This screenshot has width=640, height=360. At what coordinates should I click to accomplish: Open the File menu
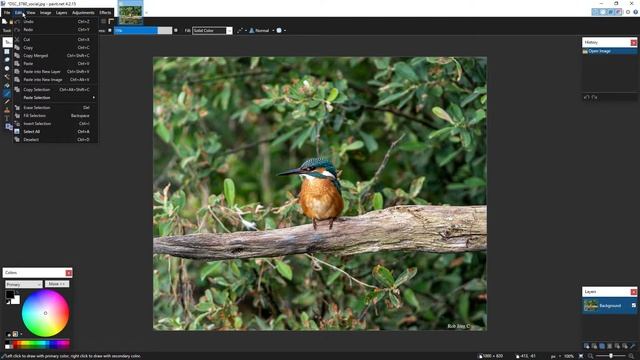pos(7,13)
